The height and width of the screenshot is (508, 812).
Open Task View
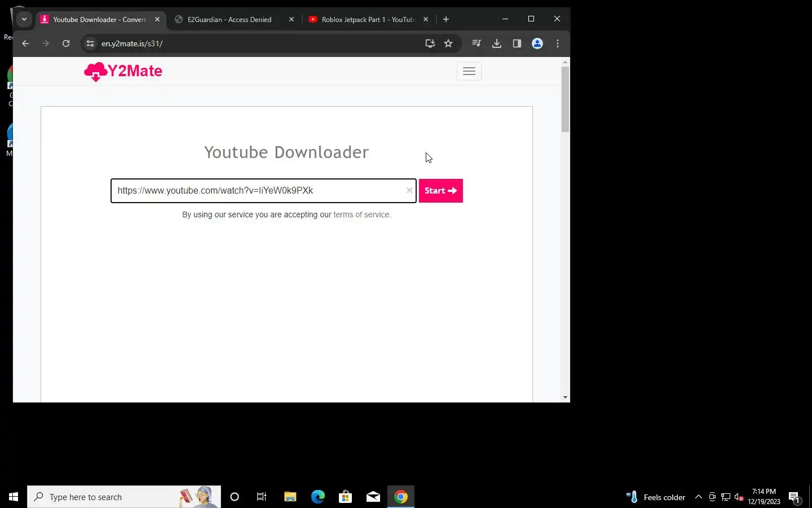(262, 497)
